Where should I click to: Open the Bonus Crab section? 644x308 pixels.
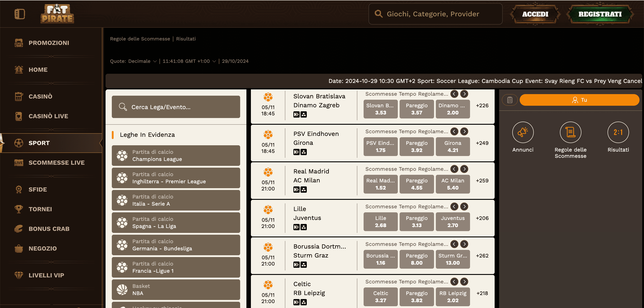point(49,229)
